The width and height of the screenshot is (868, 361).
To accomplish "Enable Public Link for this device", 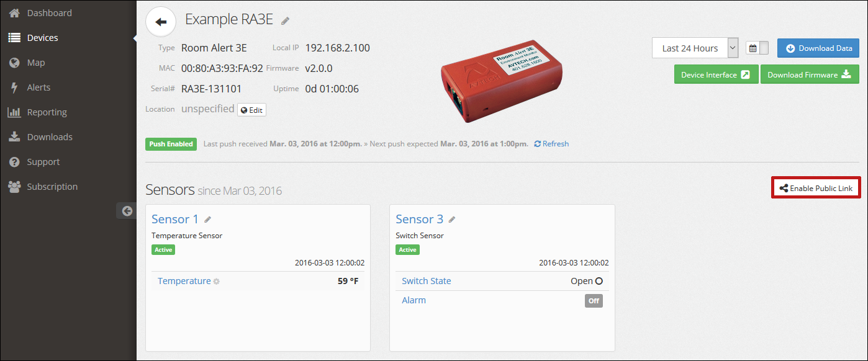I will click(815, 187).
